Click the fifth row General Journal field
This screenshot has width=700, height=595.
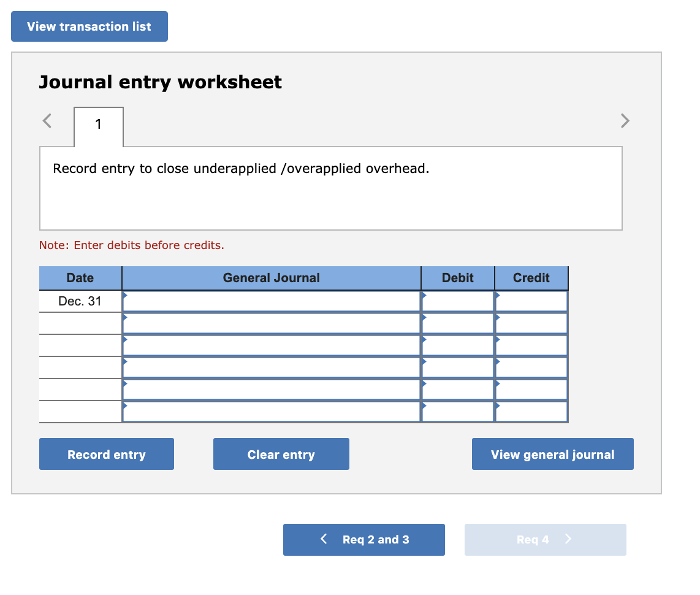[x=272, y=390]
